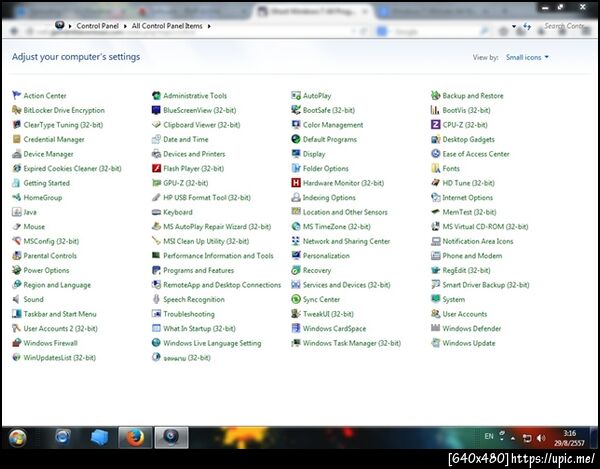Click All Control Panel Items breadcrumb

[167, 26]
